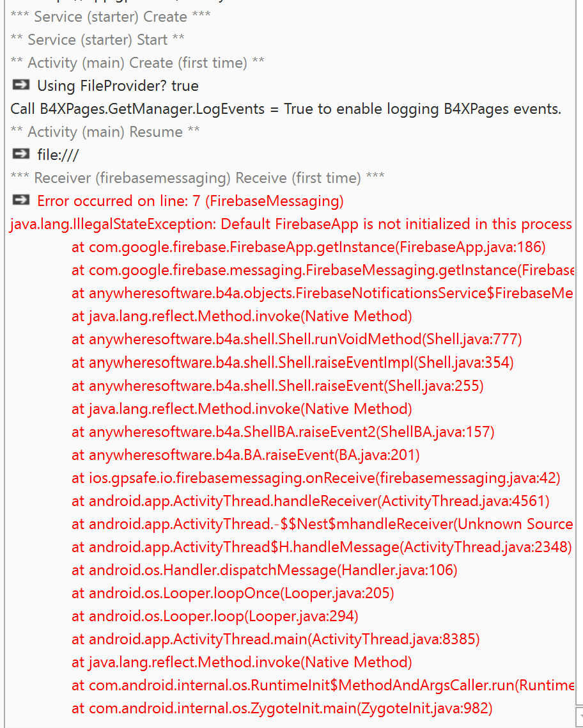This screenshot has height=728, width=583.
Task: Select the 'Call B4XPages.GetManager.LogEvents = True' log line
Action: pyautogui.click(x=286, y=109)
